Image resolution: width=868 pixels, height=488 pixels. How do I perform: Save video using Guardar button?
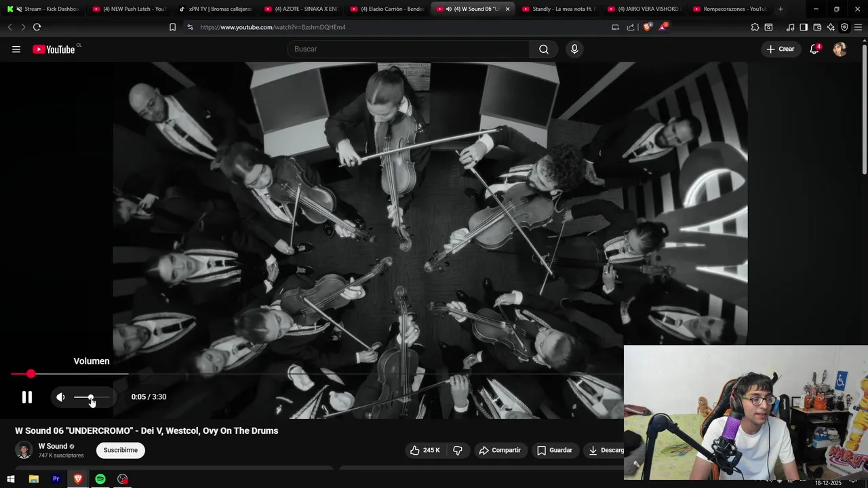(555, 450)
